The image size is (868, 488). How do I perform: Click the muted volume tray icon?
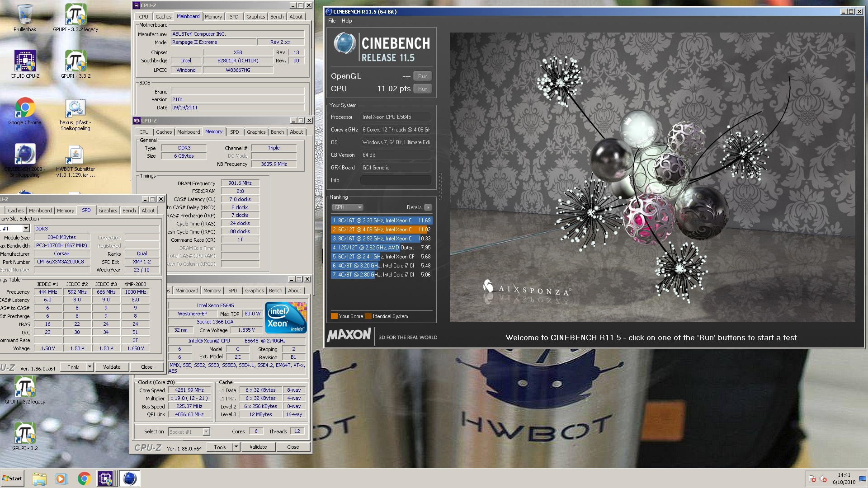coord(823,479)
